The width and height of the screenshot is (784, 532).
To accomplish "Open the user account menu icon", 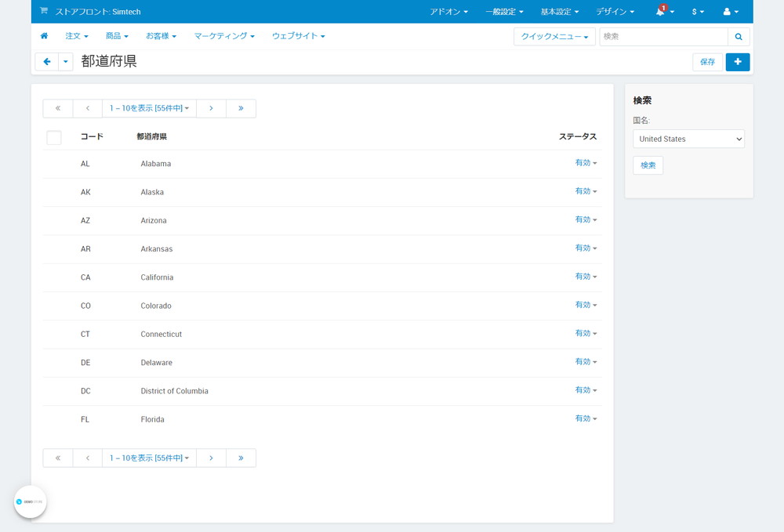I will click(731, 12).
